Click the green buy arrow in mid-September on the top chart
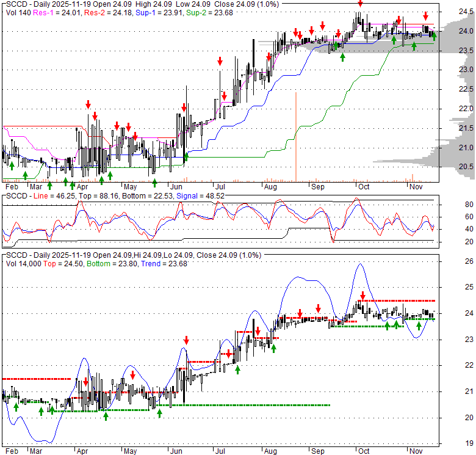Screen dimensions: 476x455 click(x=342, y=57)
